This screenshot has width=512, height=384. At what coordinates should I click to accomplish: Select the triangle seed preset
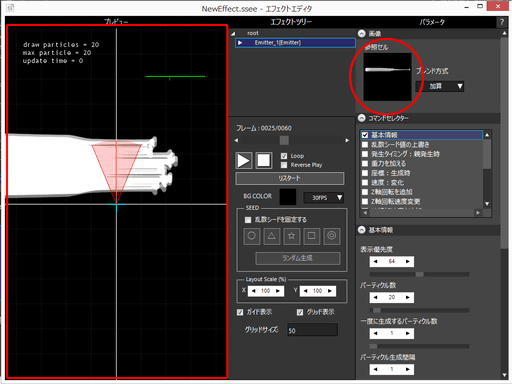pyautogui.click(x=272, y=236)
